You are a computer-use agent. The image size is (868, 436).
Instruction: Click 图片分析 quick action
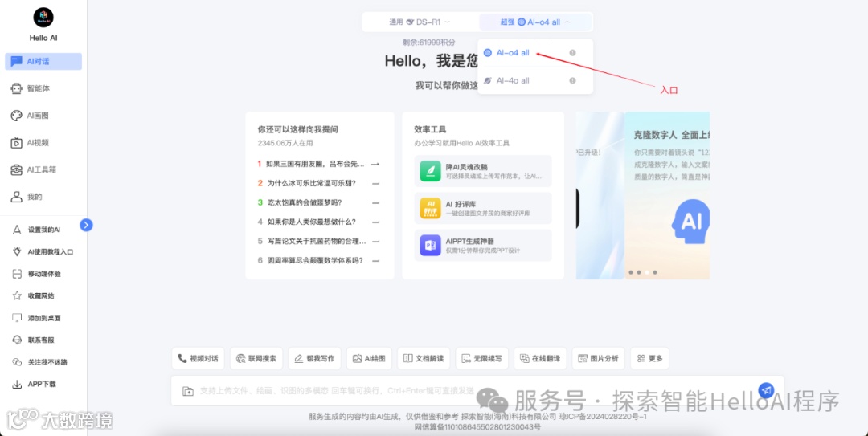coord(599,359)
